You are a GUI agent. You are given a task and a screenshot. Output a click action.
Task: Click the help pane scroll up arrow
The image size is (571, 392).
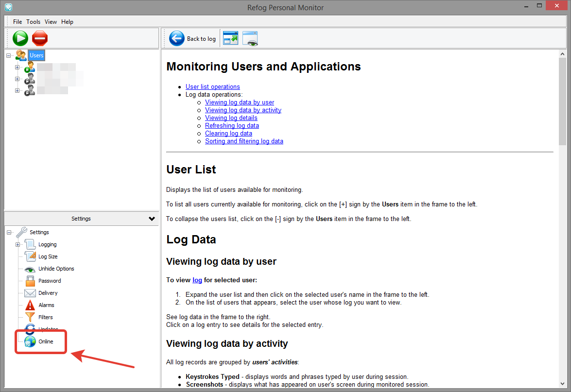click(563, 54)
